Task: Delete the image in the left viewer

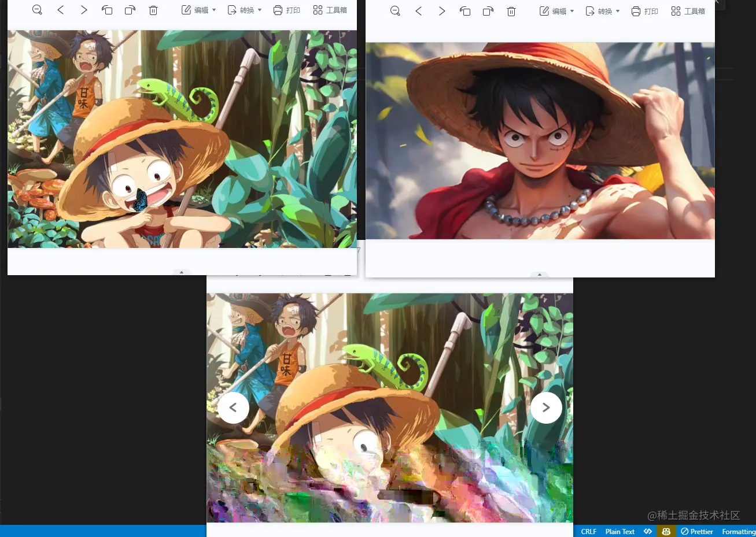Action: click(153, 10)
